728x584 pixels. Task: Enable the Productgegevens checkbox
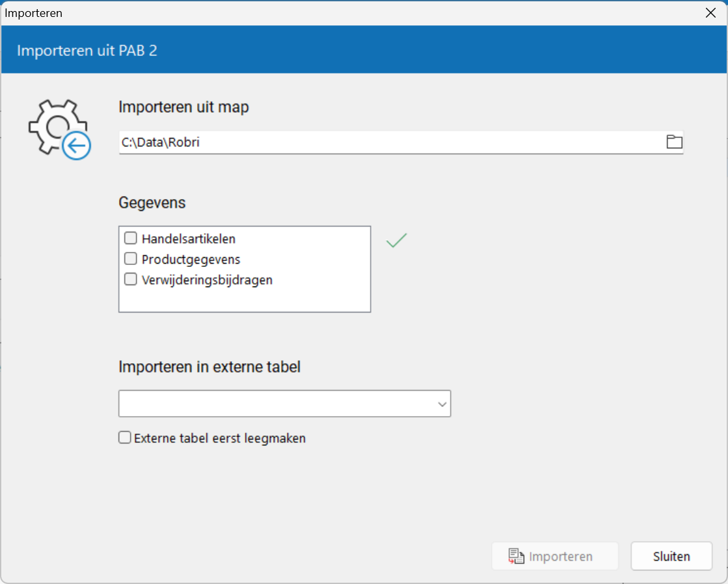coord(131,258)
